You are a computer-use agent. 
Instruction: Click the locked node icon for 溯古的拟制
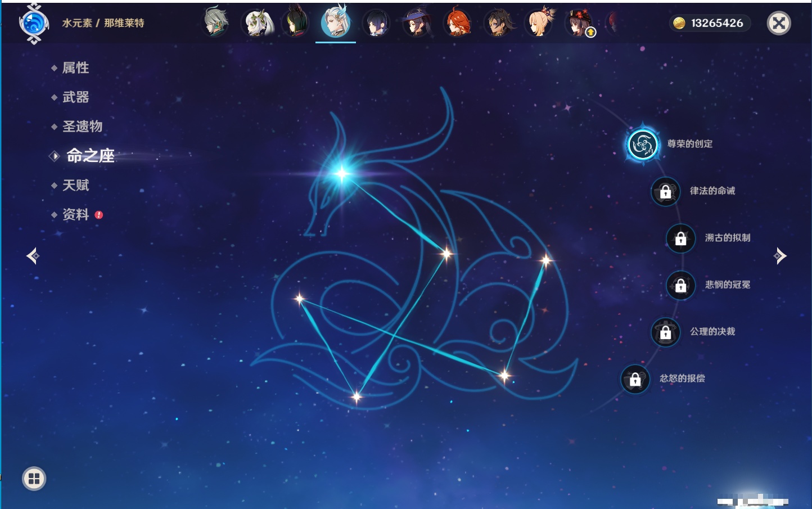680,238
